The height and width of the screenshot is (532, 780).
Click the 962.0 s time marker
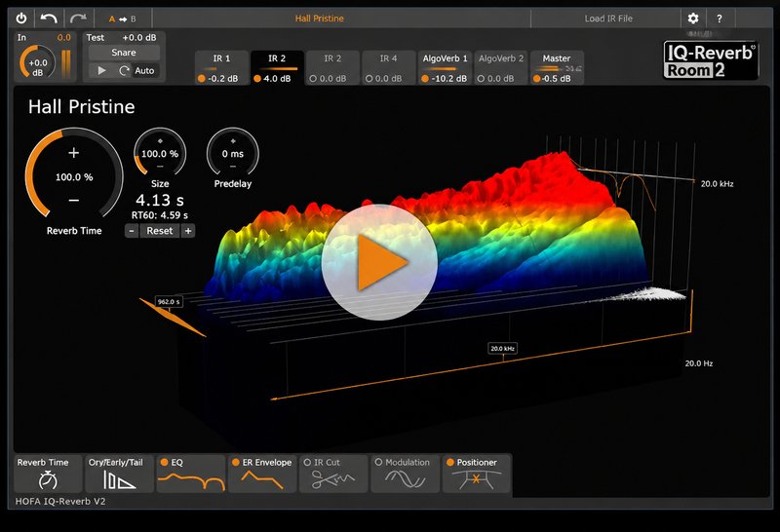169,302
